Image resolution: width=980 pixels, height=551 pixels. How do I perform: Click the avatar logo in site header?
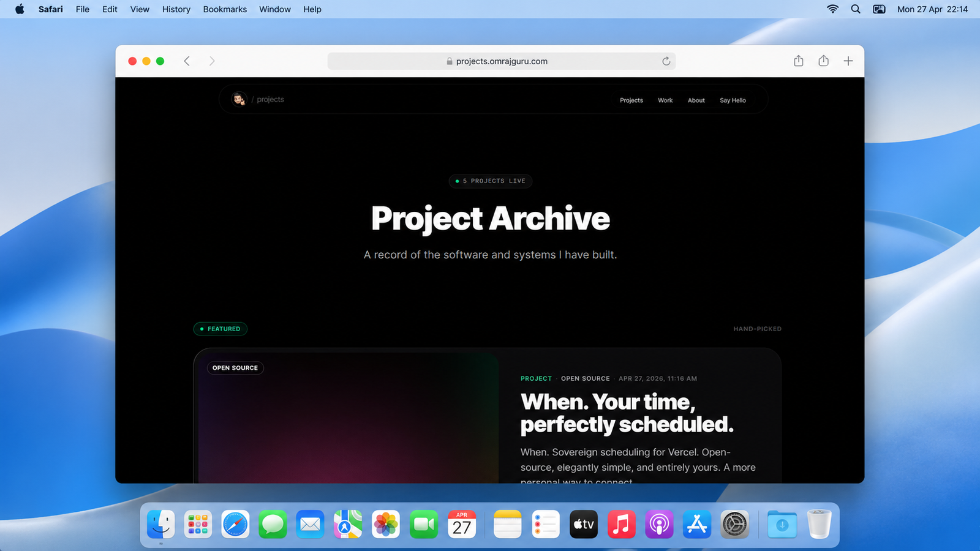click(x=239, y=99)
